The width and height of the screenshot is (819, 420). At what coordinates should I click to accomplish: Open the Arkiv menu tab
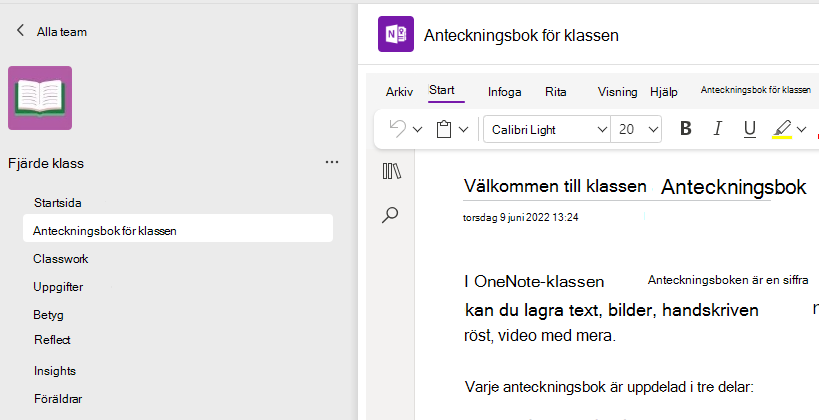point(400,92)
